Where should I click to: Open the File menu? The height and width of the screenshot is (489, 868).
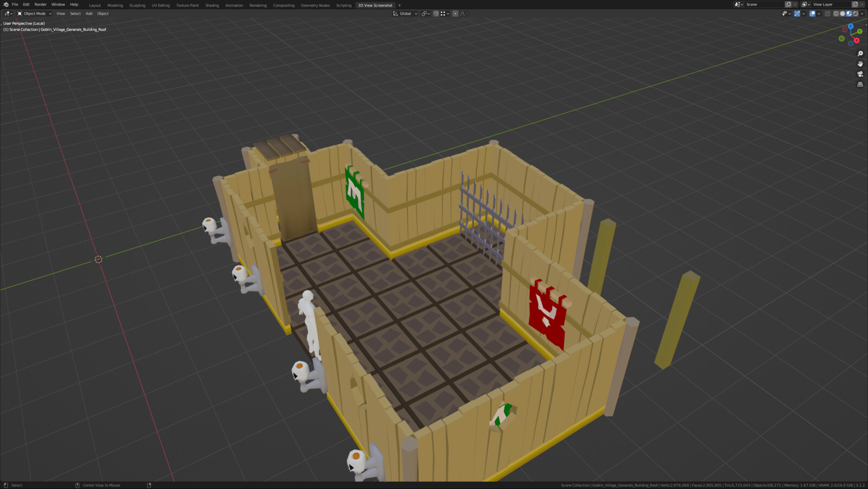15,4
